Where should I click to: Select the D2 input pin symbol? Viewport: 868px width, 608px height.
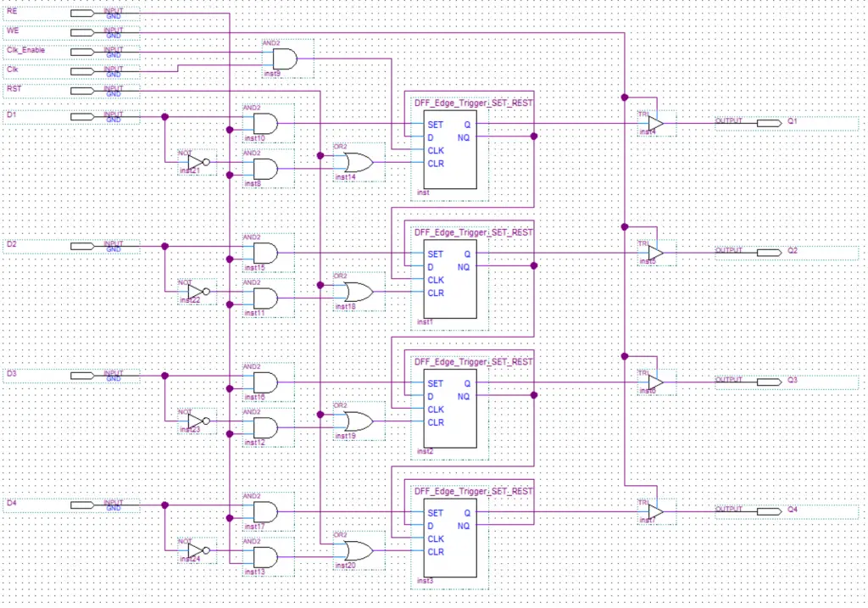tap(82, 247)
